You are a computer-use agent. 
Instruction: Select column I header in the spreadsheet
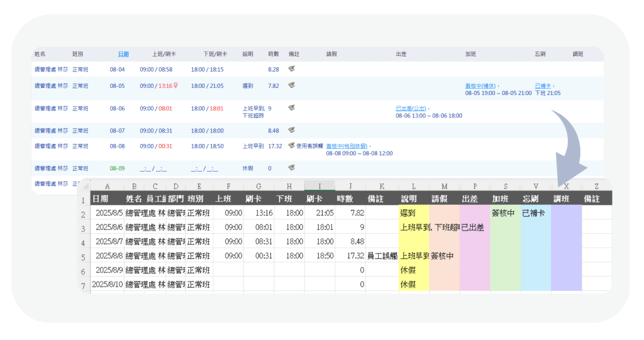click(319, 186)
